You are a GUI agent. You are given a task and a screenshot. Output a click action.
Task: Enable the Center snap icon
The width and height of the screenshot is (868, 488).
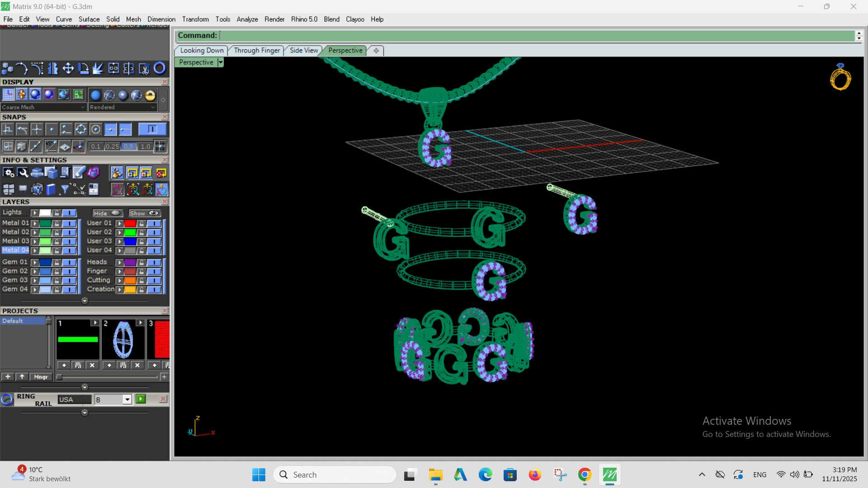pos(96,130)
